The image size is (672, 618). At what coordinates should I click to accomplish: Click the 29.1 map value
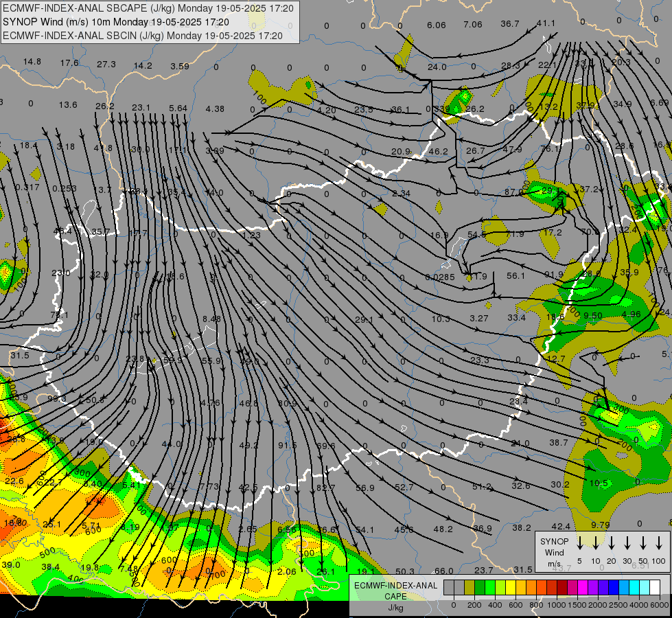[x=364, y=319]
